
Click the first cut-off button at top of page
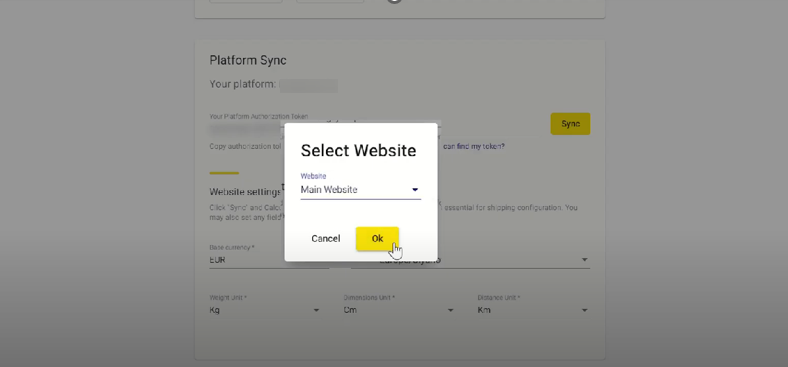(246, 2)
